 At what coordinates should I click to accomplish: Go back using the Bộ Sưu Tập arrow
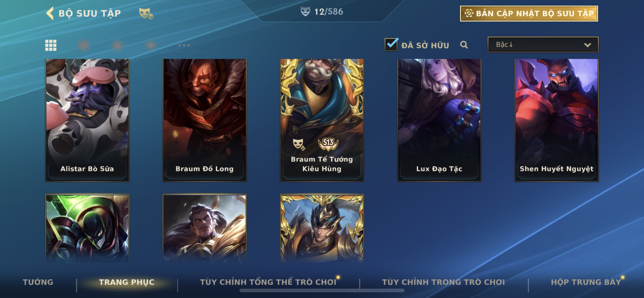(50, 13)
